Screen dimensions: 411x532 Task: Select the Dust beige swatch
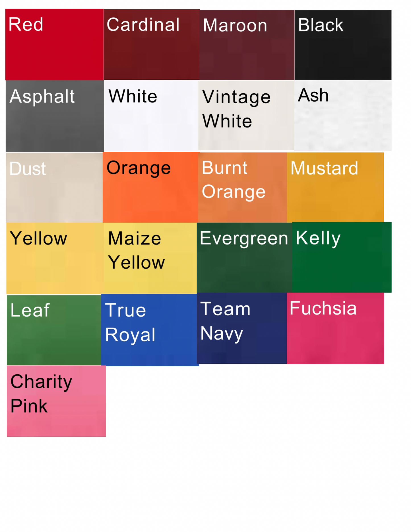[54, 187]
